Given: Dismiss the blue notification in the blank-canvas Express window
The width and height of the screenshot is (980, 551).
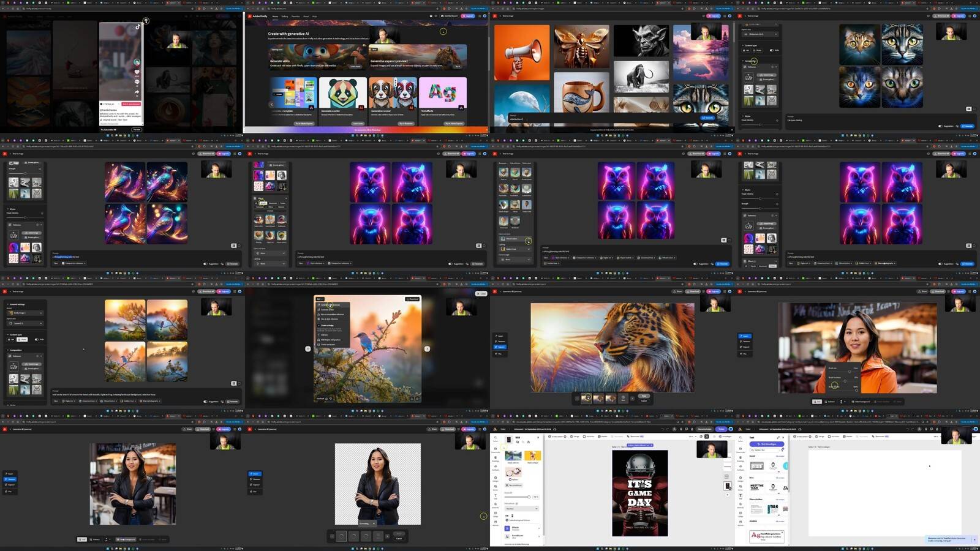Looking at the screenshot, I should [x=974, y=539].
